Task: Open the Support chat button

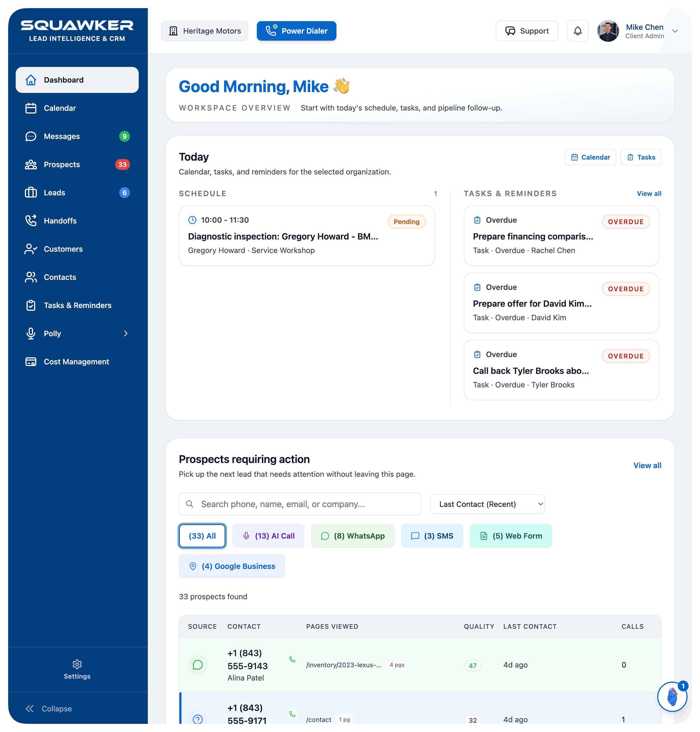Action: [x=527, y=31]
